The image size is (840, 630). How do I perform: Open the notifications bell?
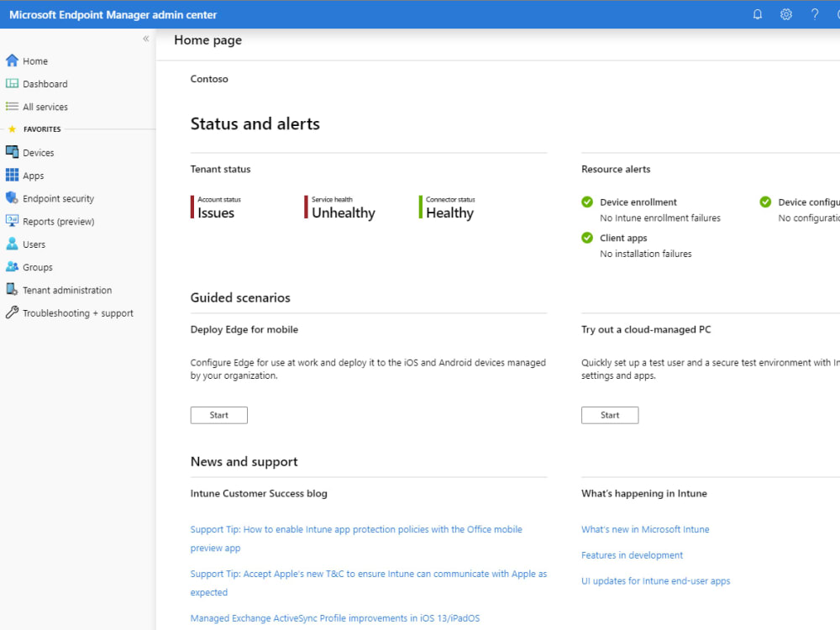[x=757, y=13]
